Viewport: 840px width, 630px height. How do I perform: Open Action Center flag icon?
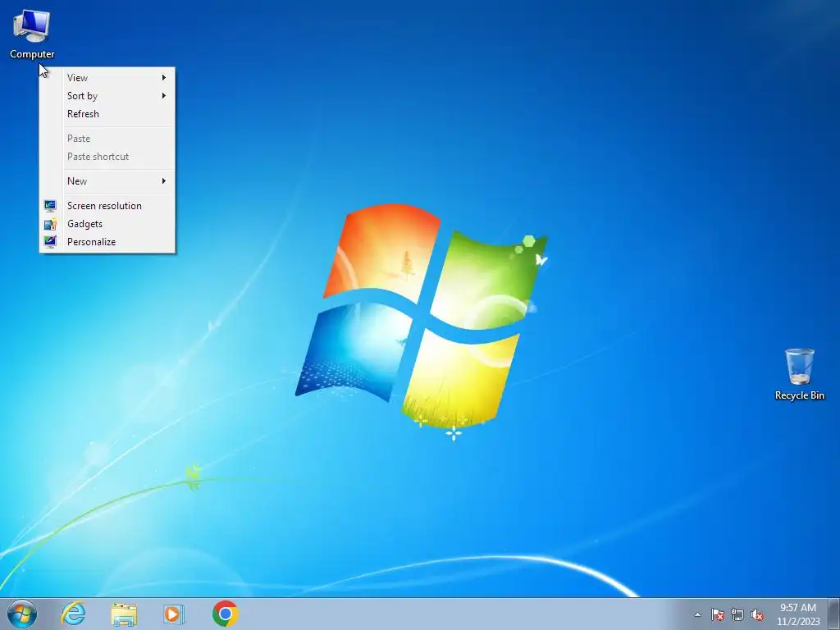(x=717, y=614)
